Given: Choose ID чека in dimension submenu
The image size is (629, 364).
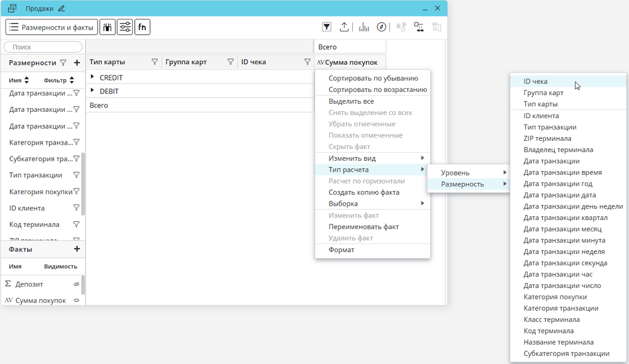Looking at the screenshot, I should click(x=535, y=82).
